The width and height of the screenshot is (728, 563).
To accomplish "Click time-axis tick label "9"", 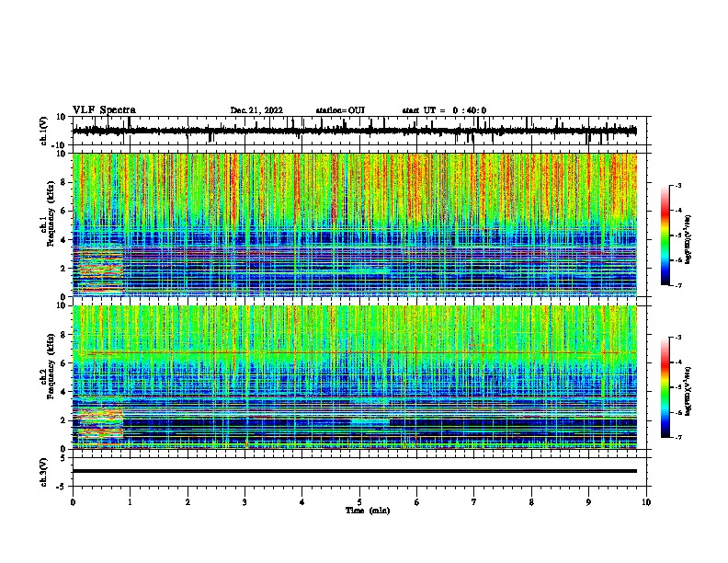I will coord(588,502).
